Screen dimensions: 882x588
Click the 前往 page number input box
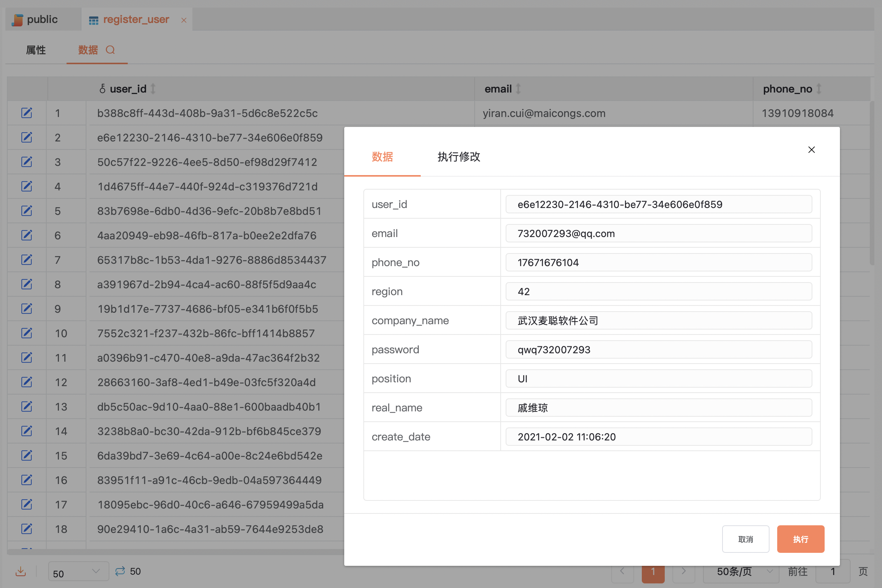click(x=833, y=572)
